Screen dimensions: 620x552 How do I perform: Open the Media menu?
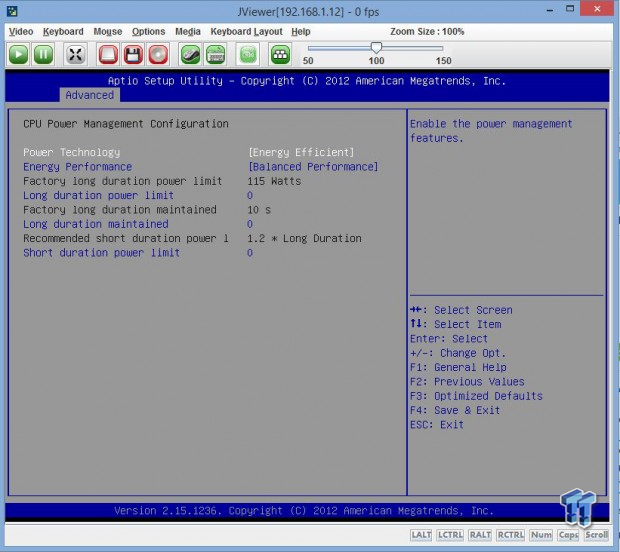(x=188, y=32)
